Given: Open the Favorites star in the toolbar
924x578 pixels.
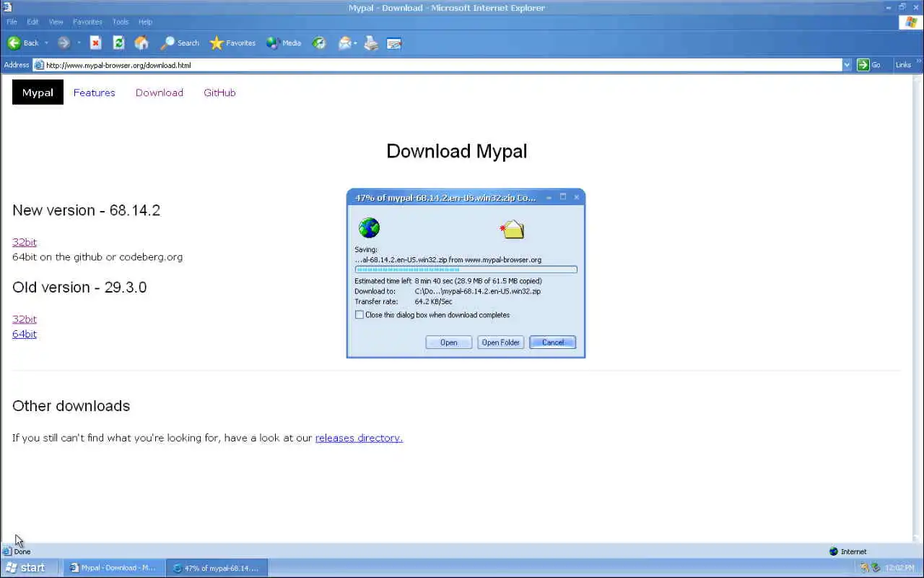Looking at the screenshot, I should click(x=232, y=43).
